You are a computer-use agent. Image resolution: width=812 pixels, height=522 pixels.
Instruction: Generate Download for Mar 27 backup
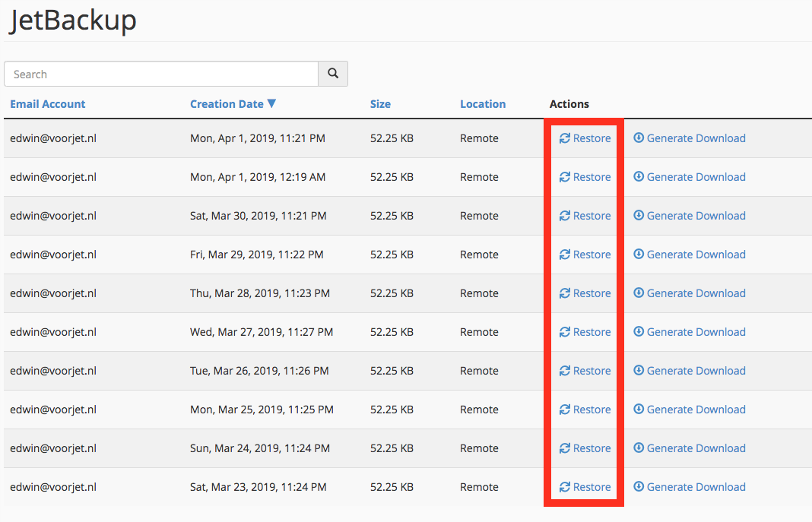[x=690, y=332]
